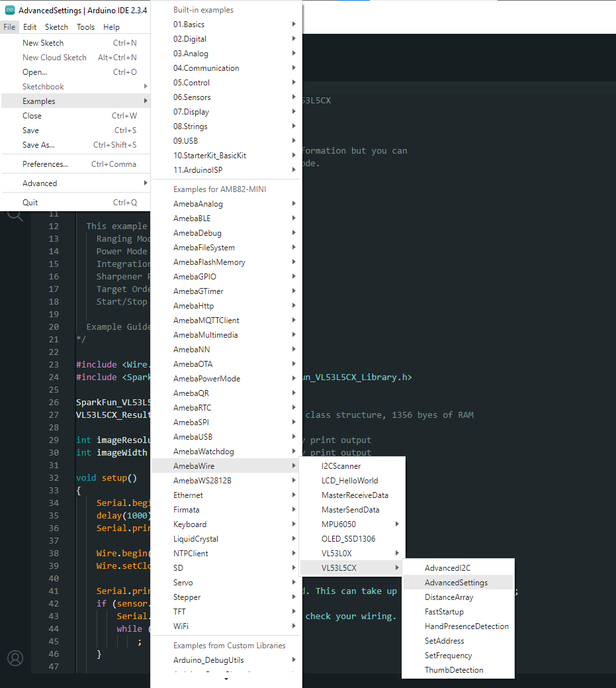Open the AdvancedSettings example sketch

(x=456, y=583)
